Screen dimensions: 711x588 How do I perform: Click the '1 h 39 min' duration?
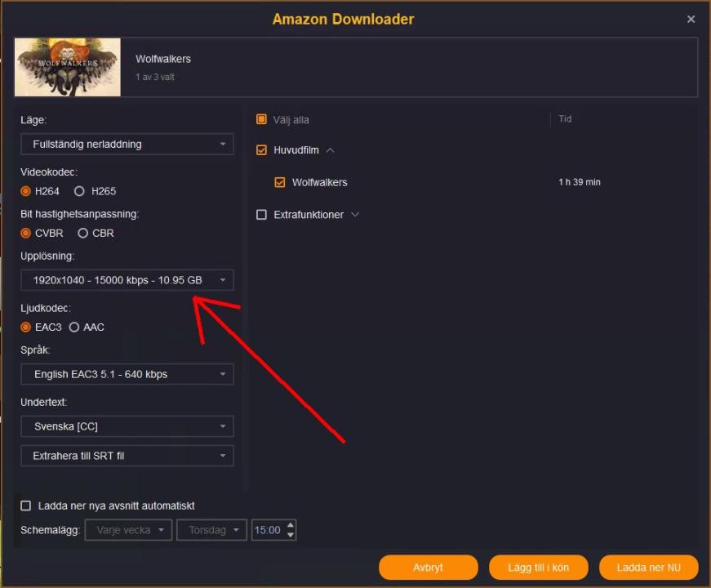[580, 182]
